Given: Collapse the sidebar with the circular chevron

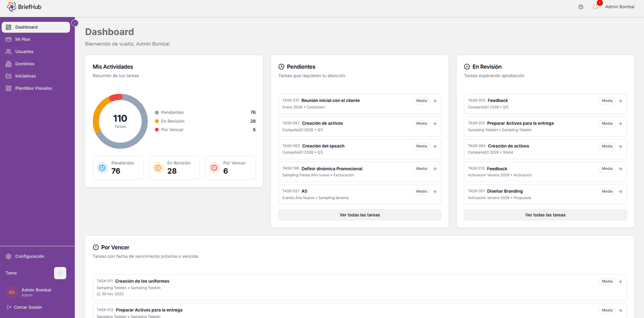Looking at the screenshot, I should 75,24.
